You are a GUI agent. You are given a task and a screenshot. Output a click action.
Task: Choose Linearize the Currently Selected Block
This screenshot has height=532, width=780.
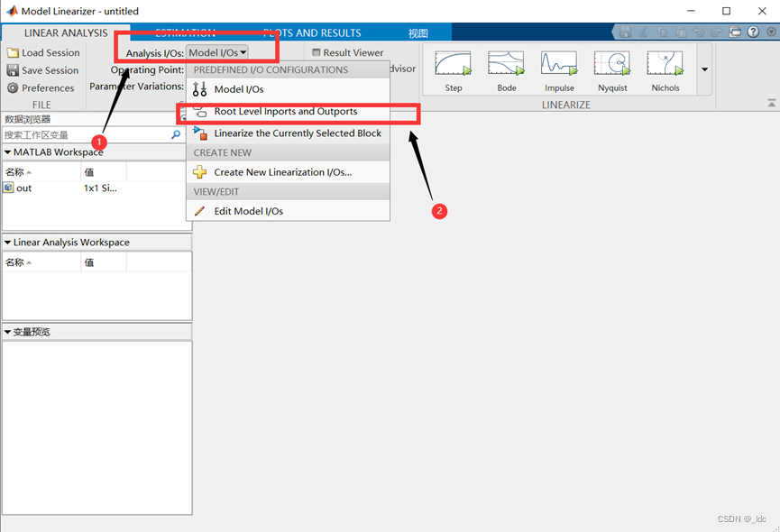tap(288, 133)
